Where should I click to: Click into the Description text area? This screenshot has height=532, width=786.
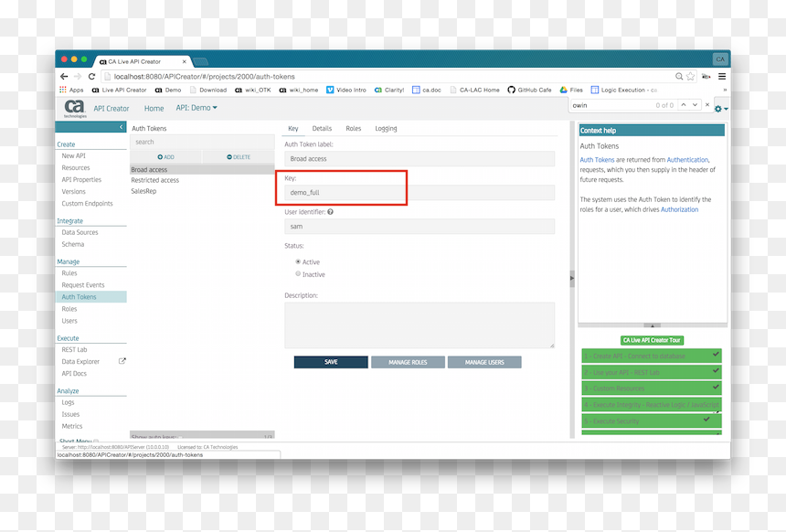420,325
